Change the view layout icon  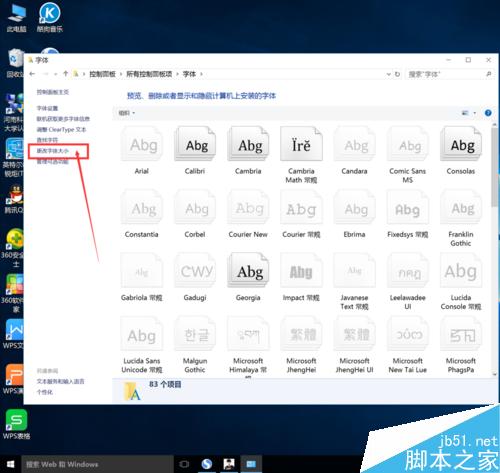pos(465,113)
